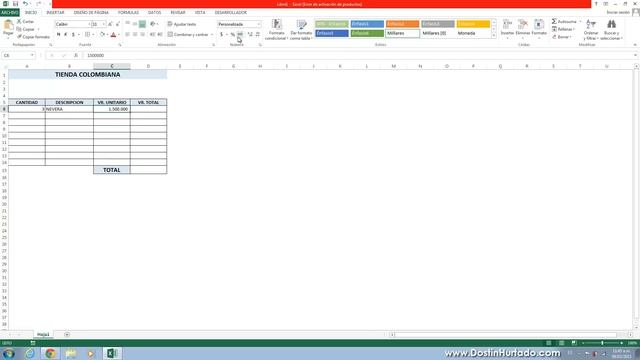The width and height of the screenshot is (640, 360).
Task: Open the Autosuma dropdown arrow
Action: pyautogui.click(x=580, y=21)
